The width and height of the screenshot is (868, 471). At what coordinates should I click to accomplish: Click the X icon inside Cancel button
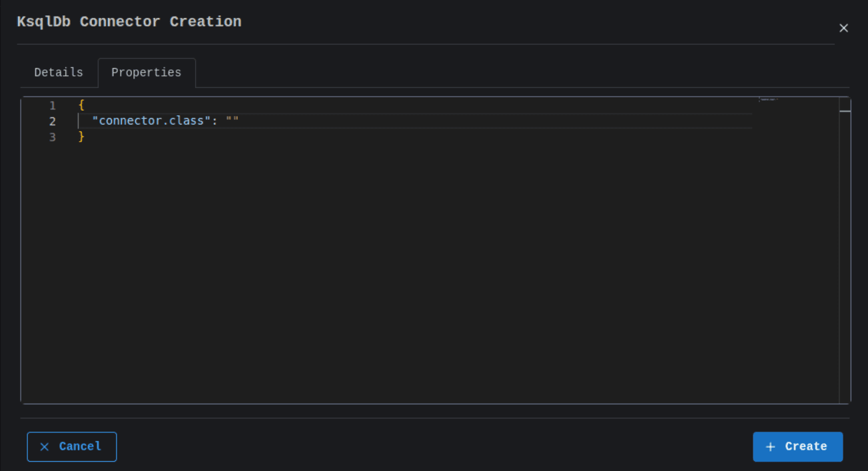coord(45,447)
